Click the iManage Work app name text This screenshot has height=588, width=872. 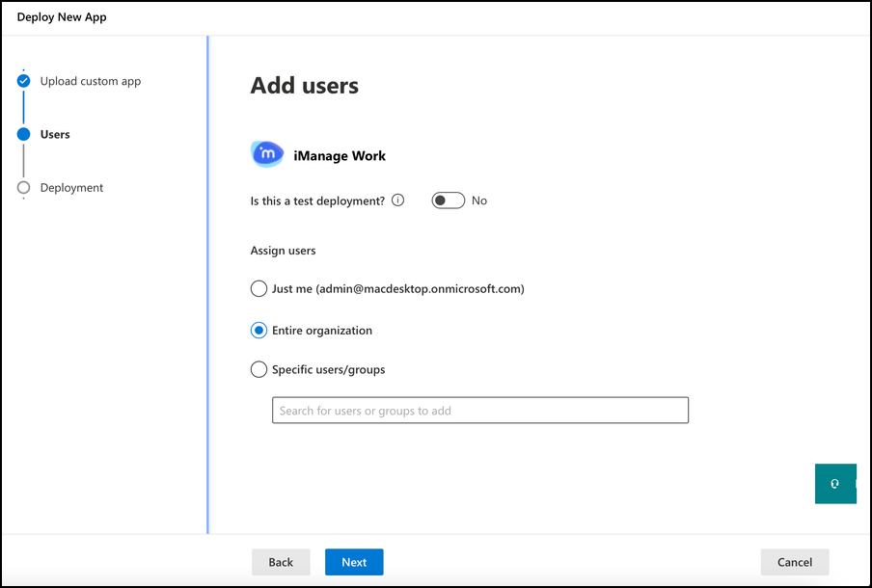point(339,155)
